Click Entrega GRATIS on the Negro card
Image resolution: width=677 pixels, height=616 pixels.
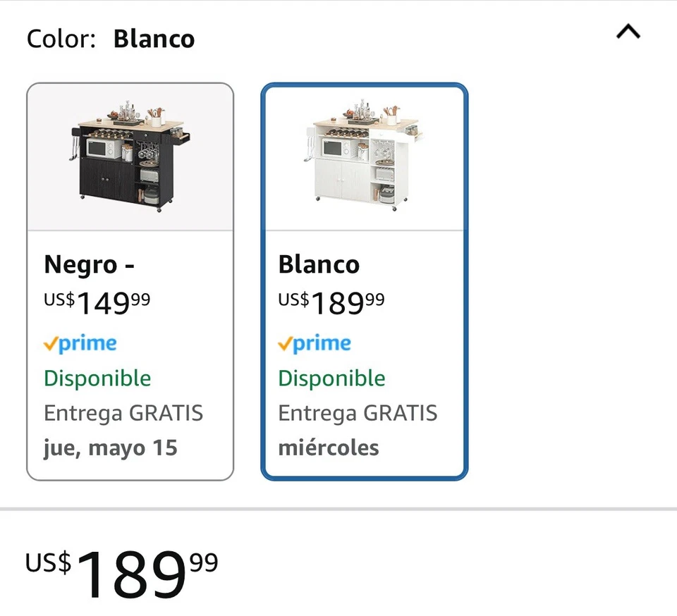pos(124,413)
